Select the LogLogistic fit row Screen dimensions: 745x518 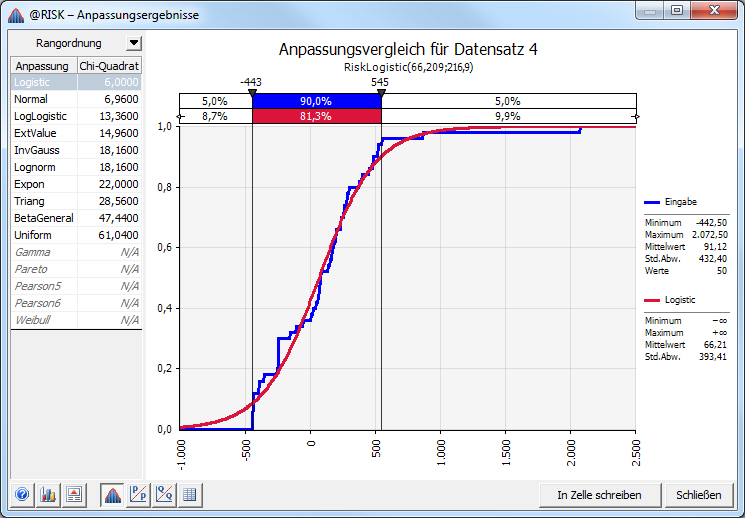[76, 116]
